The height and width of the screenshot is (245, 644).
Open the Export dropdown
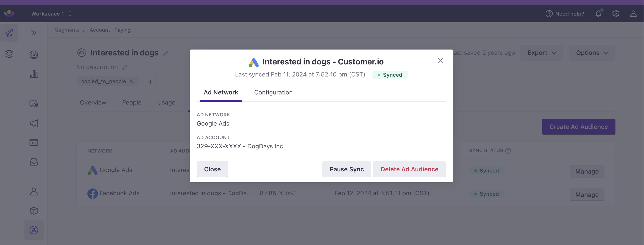click(x=542, y=53)
